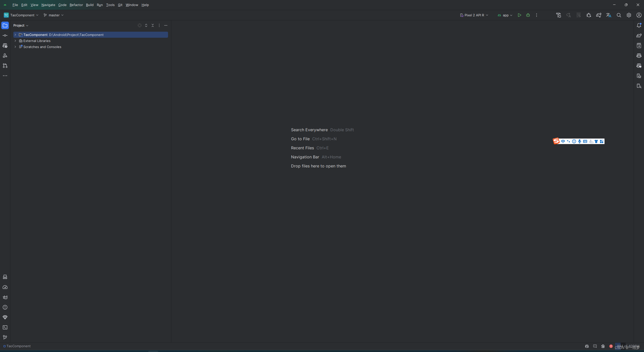Open the master branch dropdown
Viewport: 644px width, 352px height.
pos(54,15)
